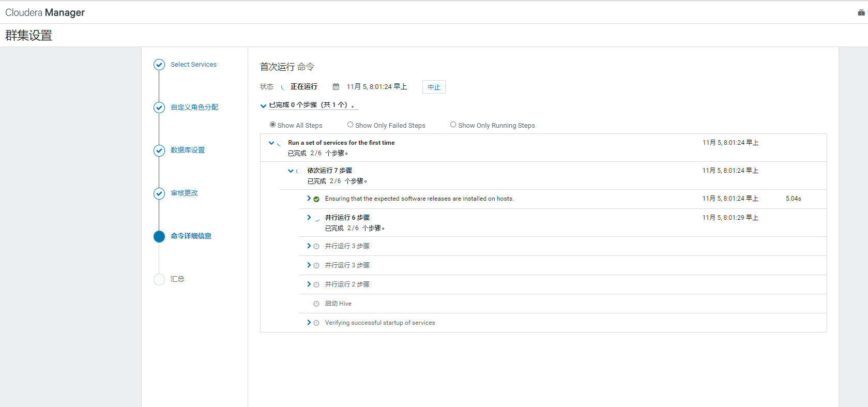The height and width of the screenshot is (407, 868).
Task: Go to 数据库设置 wizard step
Action: (188, 150)
